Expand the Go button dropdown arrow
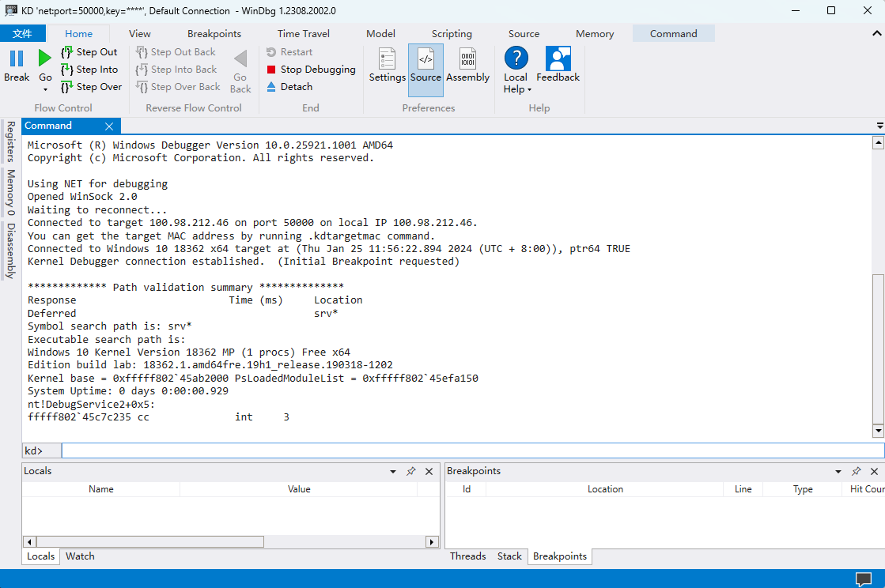The image size is (885, 588). [45, 90]
